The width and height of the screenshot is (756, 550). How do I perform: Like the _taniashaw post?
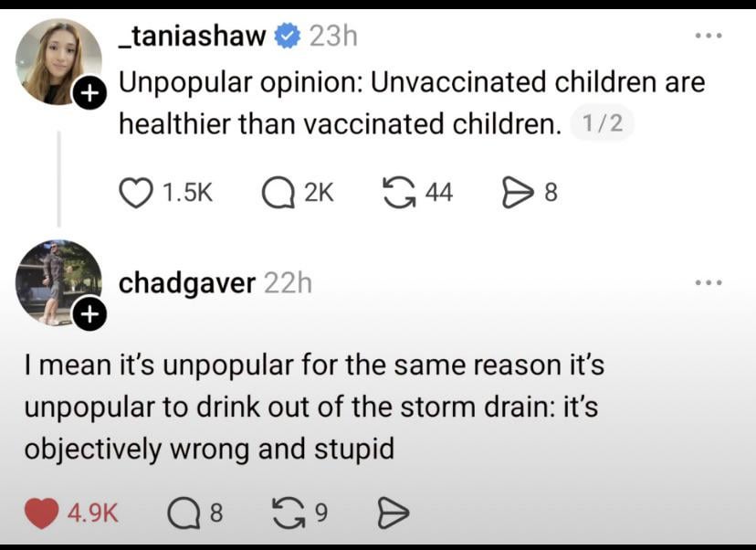(136, 192)
